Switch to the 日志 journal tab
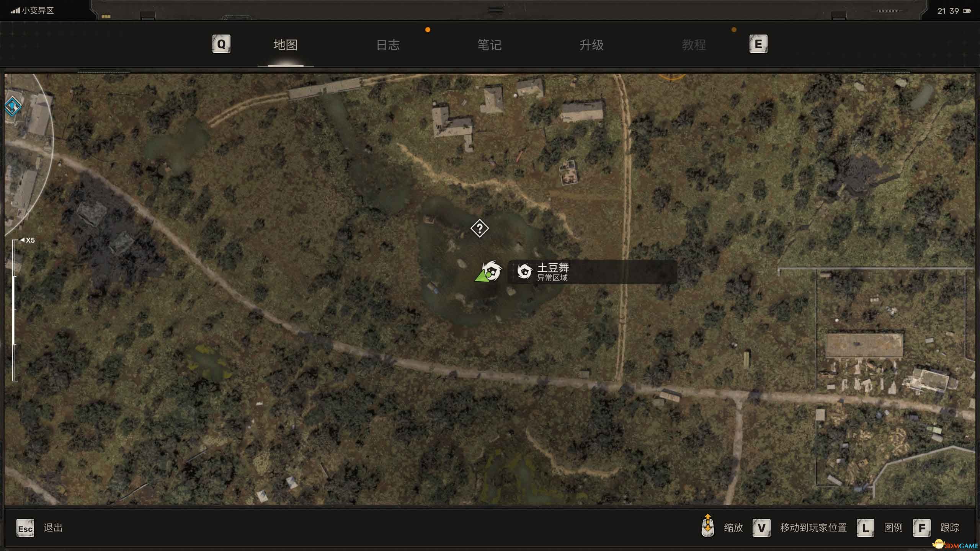The image size is (980, 551). [388, 45]
